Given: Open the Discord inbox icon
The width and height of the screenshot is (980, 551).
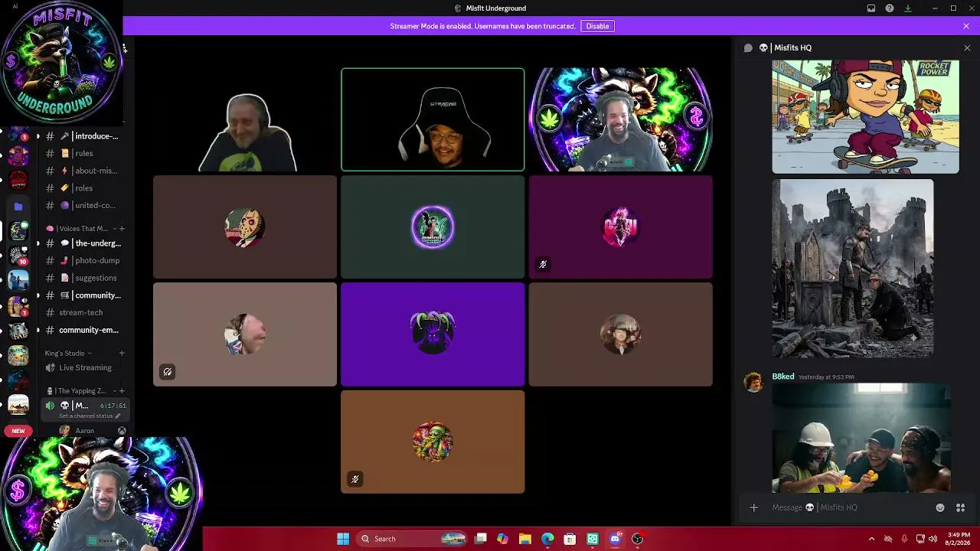Looking at the screenshot, I should [x=871, y=8].
